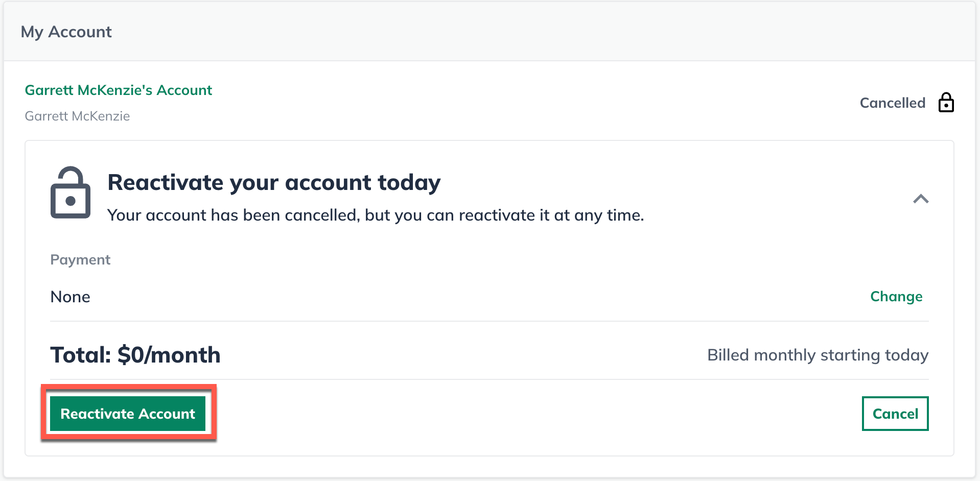Click the Cancel button

pyautogui.click(x=895, y=414)
